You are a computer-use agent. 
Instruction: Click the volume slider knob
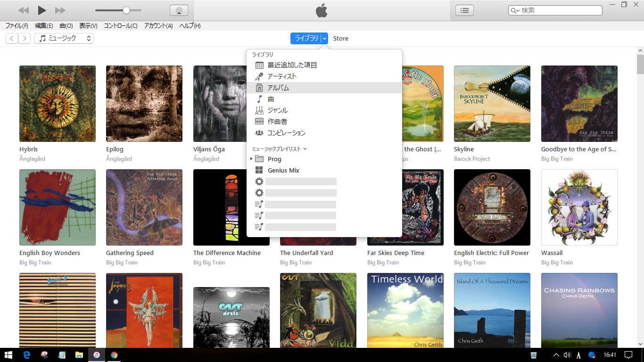point(126,10)
